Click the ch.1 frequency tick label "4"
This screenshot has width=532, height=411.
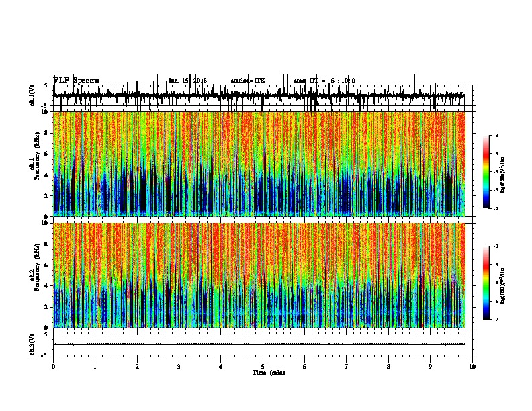pyautogui.click(x=47, y=175)
